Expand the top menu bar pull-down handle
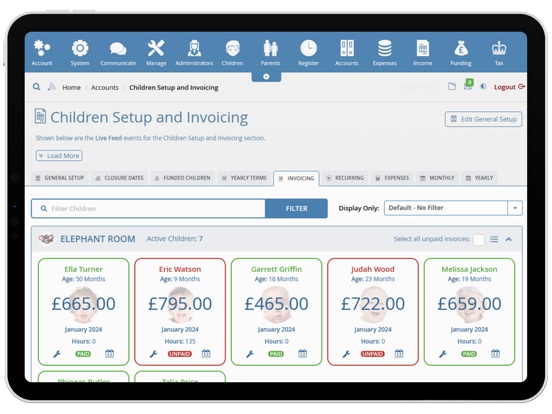552x414 pixels. click(x=266, y=76)
